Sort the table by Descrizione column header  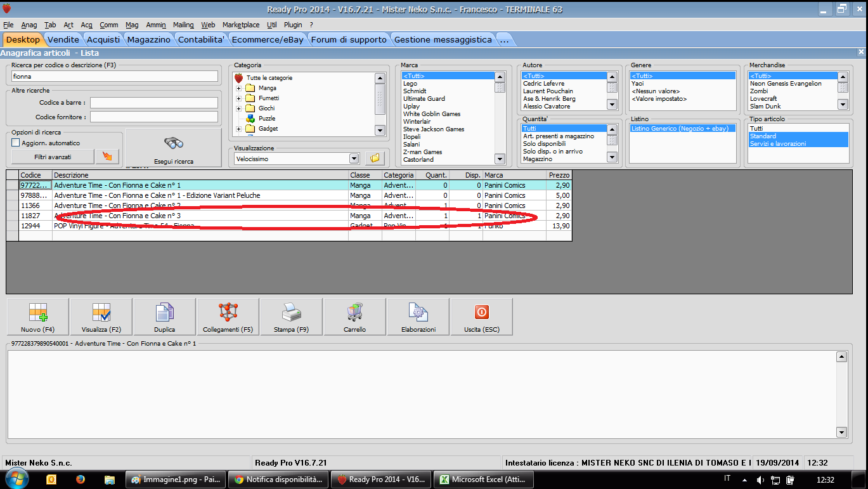[200, 175]
